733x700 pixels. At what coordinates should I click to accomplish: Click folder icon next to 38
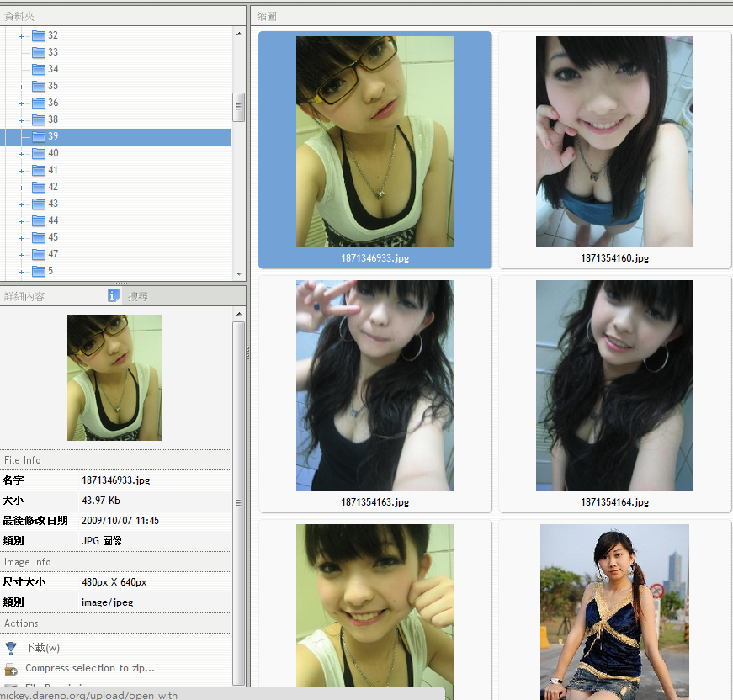tap(39, 119)
